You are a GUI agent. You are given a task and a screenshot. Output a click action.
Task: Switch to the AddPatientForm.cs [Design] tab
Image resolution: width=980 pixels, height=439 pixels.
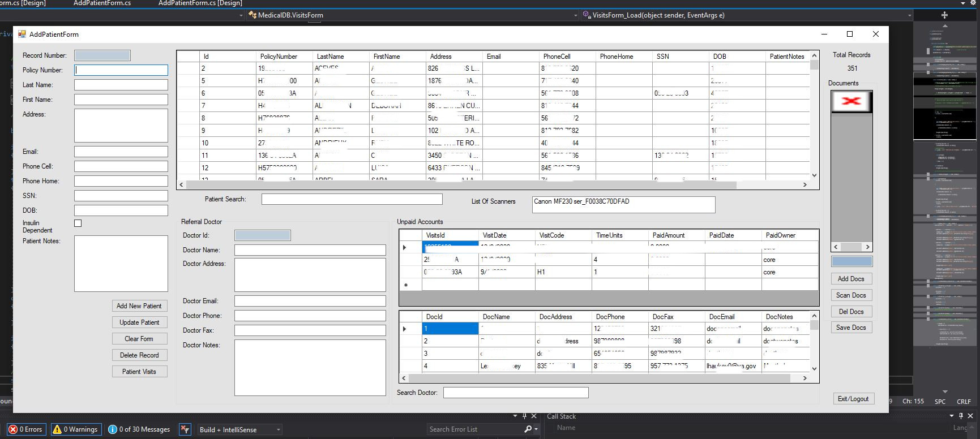coord(200,3)
